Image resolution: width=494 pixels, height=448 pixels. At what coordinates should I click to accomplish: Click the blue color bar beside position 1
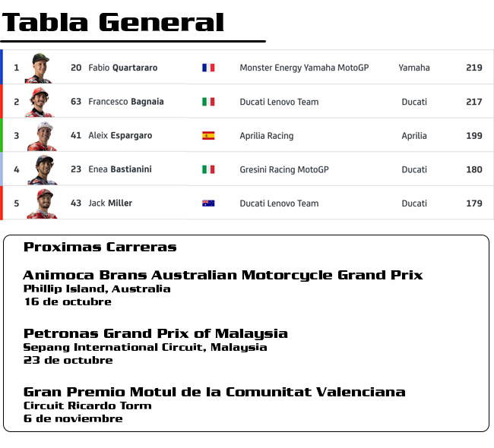tap(2, 67)
